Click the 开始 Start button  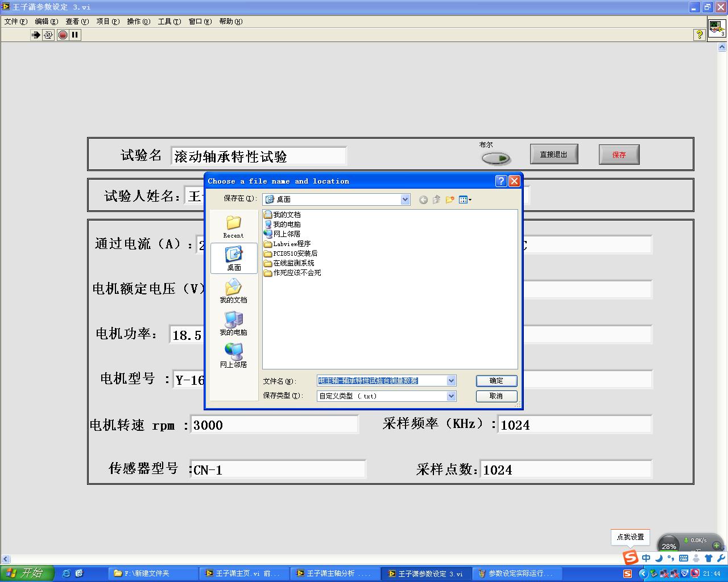27,573
